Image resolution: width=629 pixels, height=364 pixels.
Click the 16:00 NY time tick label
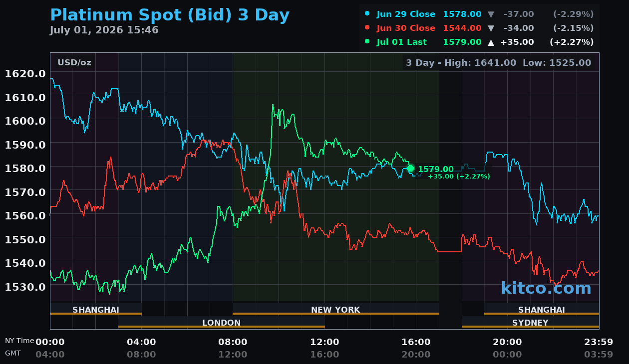[416, 342]
